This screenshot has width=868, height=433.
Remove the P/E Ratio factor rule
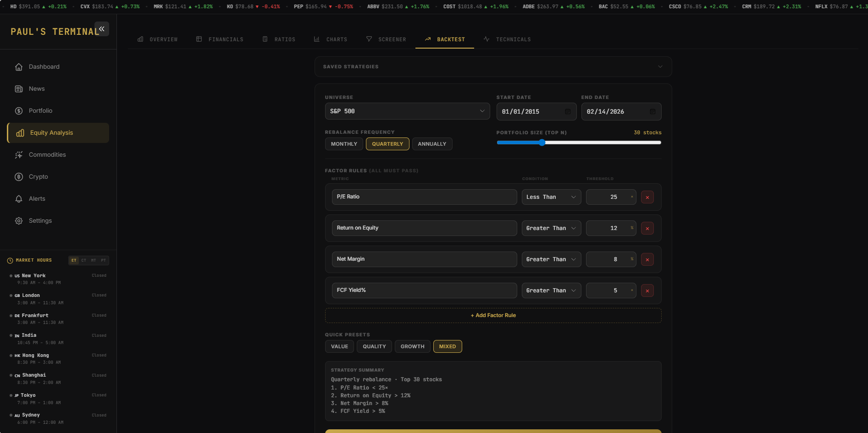point(647,197)
